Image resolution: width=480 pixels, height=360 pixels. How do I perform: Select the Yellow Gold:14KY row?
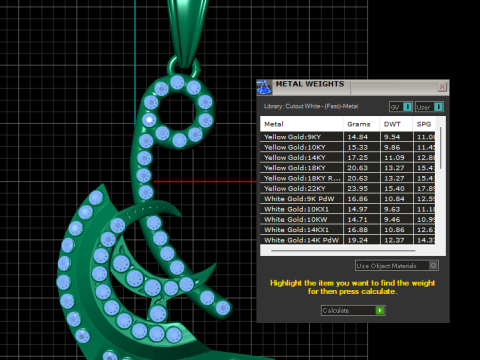tap(348, 157)
